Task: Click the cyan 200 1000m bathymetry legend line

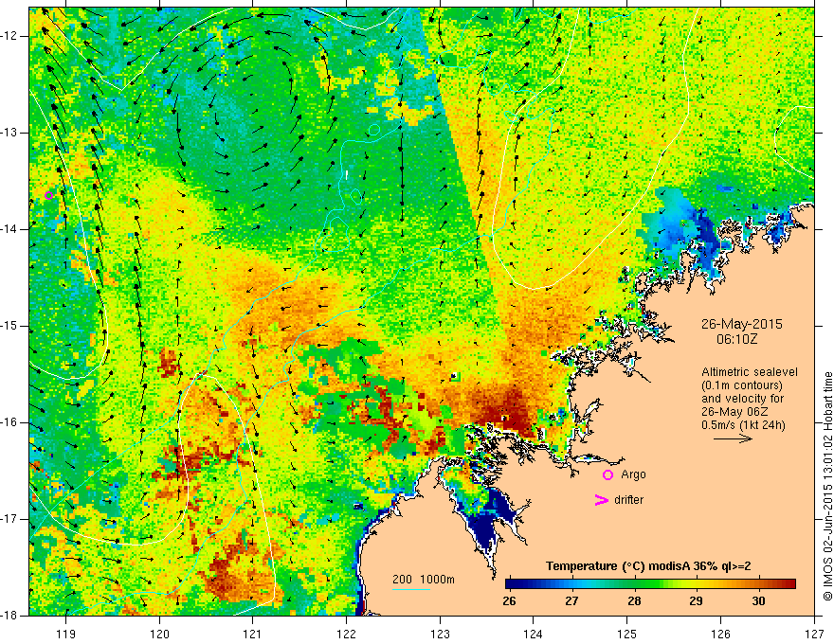Action: click(411, 589)
